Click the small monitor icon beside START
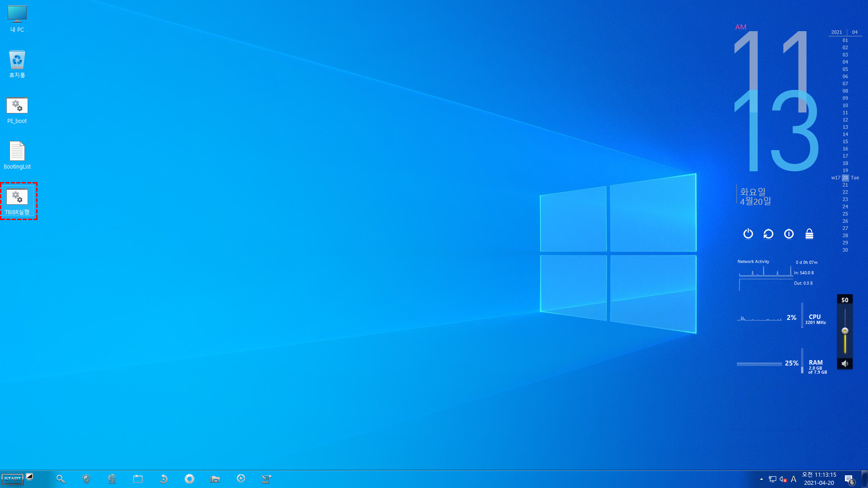Screen dimensions: 868x488 [29, 476]
